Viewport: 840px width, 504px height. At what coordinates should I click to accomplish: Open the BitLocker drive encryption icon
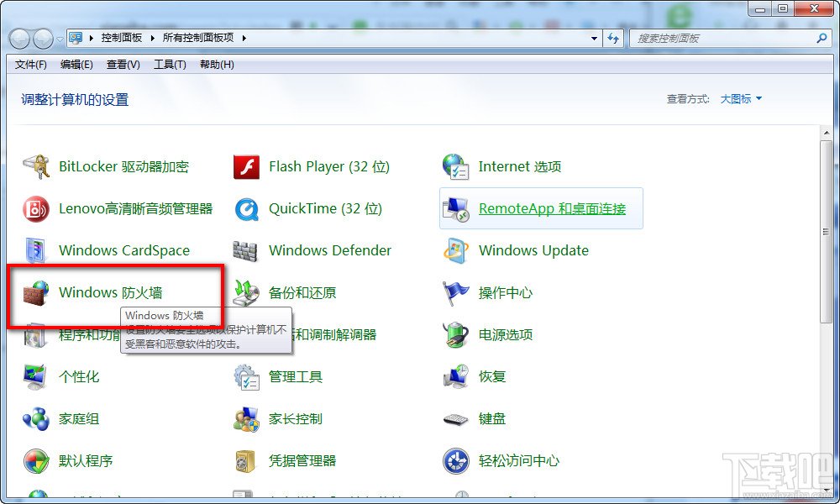(x=36, y=166)
